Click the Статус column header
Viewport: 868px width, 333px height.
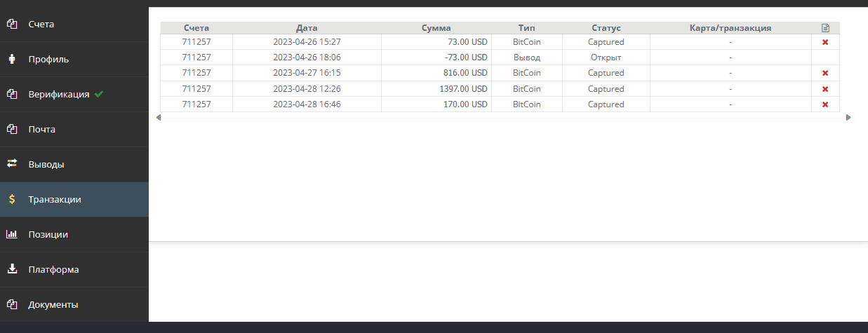tap(606, 28)
